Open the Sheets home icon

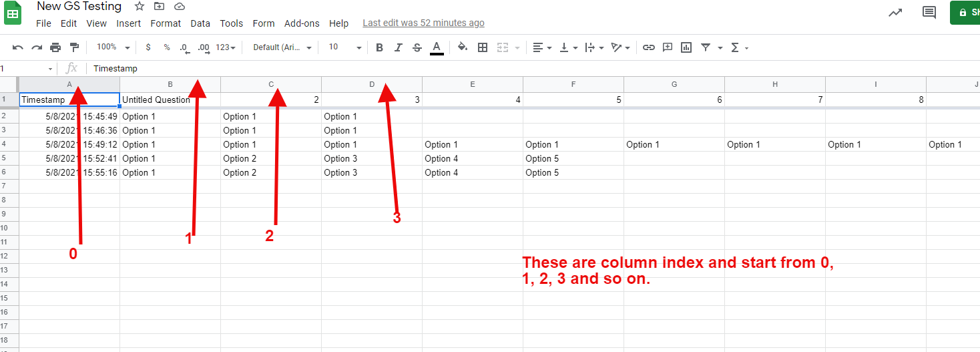[13, 13]
